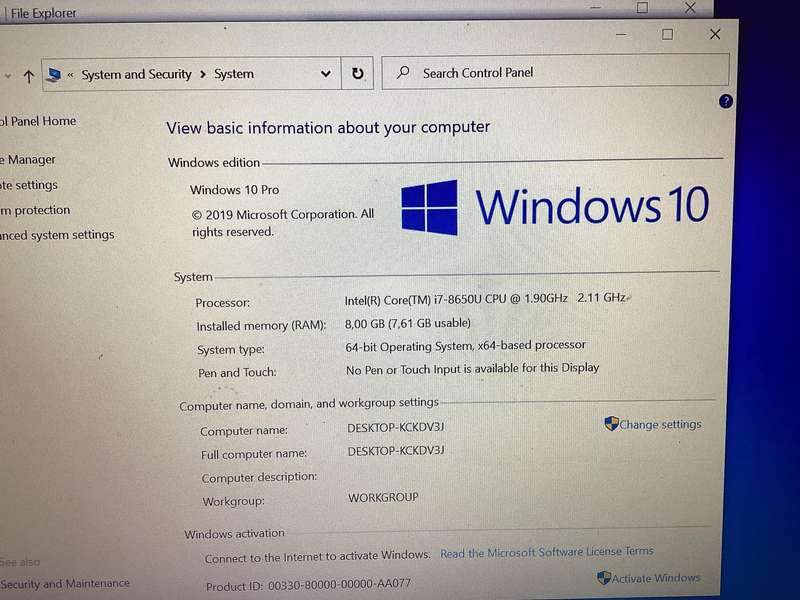Click the Pen and Touch label
800x600 pixels.
pos(237,373)
